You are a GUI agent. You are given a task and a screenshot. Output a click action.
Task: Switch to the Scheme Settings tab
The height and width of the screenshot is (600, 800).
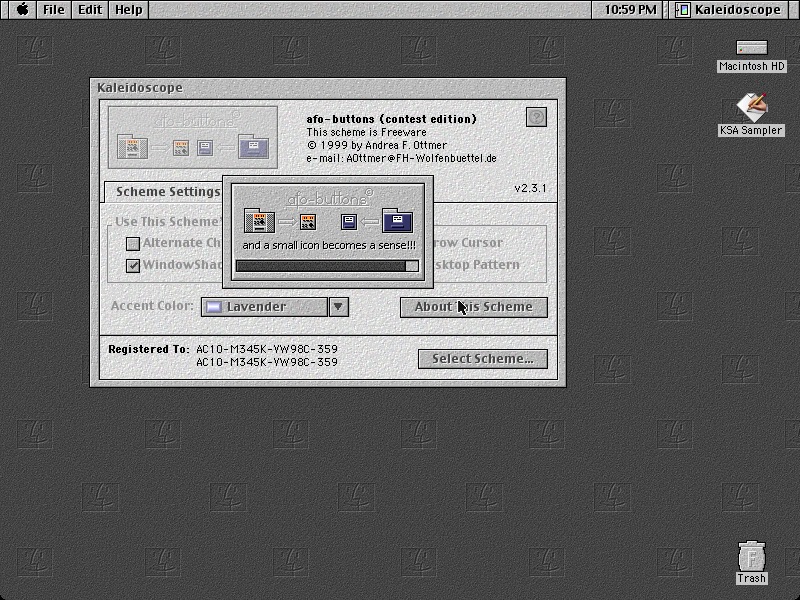[x=167, y=192]
